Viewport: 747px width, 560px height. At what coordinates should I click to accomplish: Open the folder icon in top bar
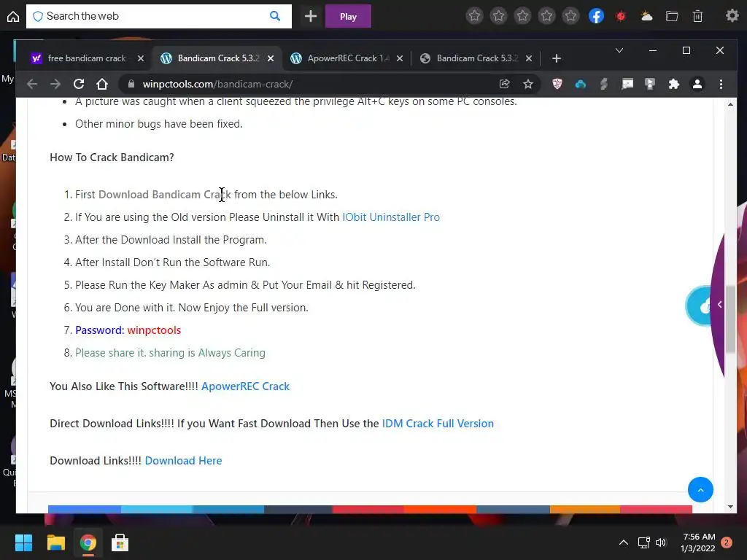click(672, 16)
